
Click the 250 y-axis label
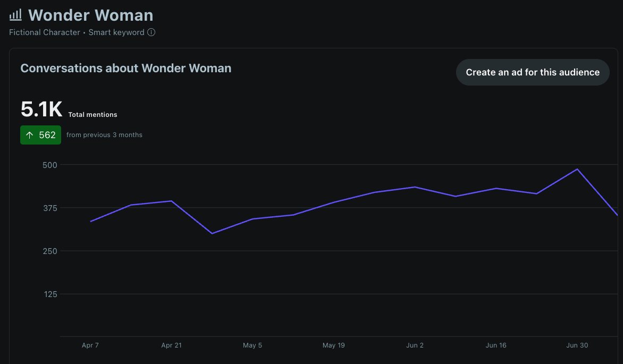click(x=50, y=251)
